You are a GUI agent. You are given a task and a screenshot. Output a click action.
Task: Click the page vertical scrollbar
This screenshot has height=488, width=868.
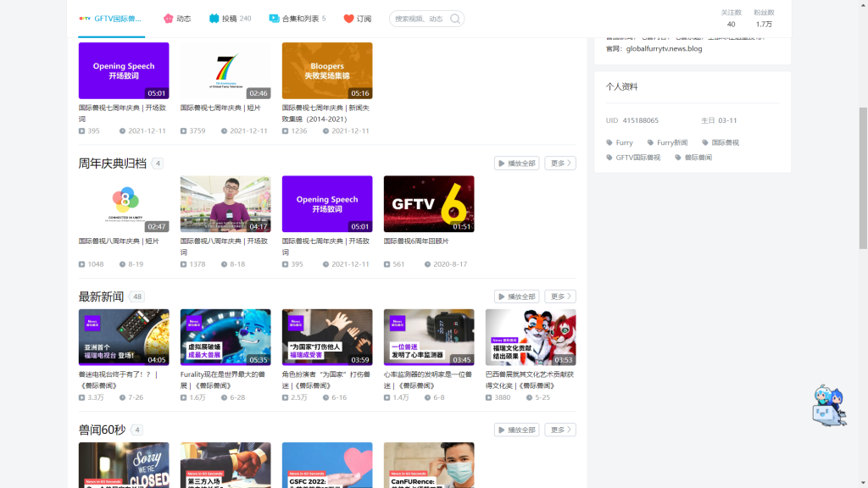pos(863,169)
